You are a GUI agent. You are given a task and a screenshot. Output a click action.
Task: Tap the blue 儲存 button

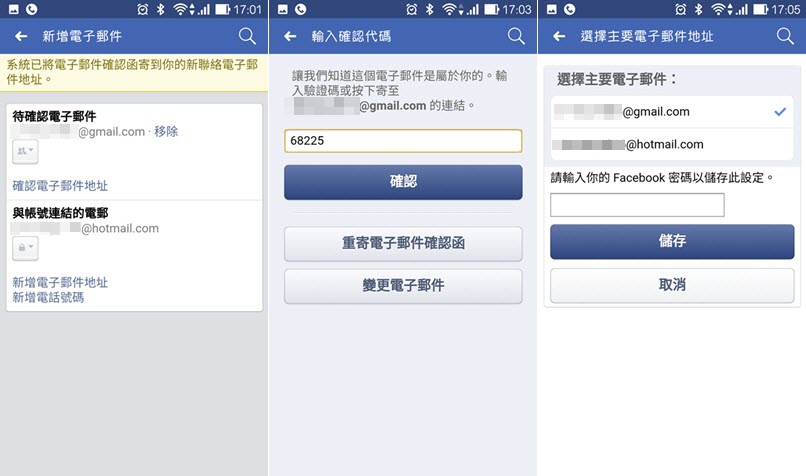672,241
